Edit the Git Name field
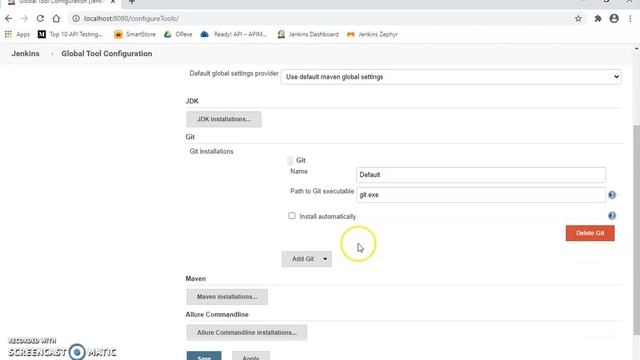 [481, 175]
